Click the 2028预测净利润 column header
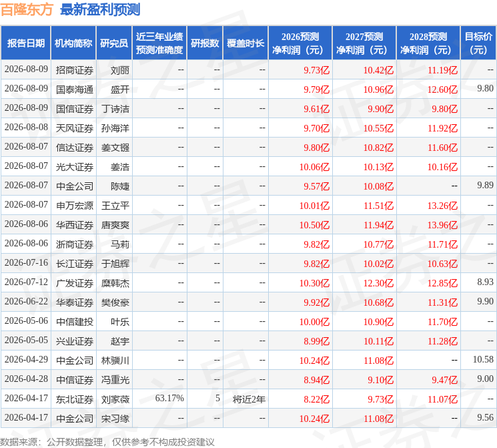 tap(428, 43)
